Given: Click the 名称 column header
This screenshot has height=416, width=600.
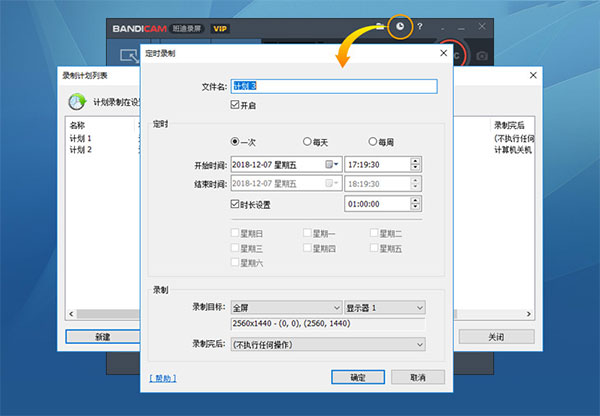Looking at the screenshot, I should (78, 125).
